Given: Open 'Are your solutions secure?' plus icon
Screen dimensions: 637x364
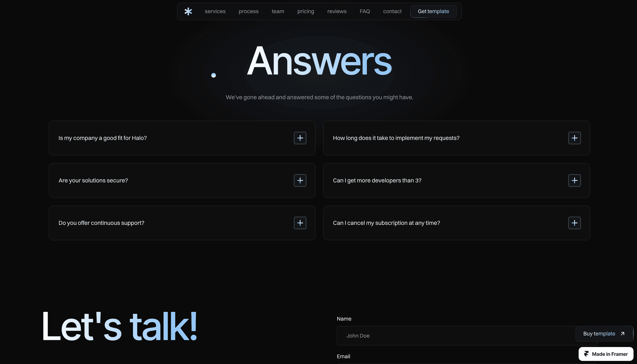Looking at the screenshot, I should (x=300, y=180).
